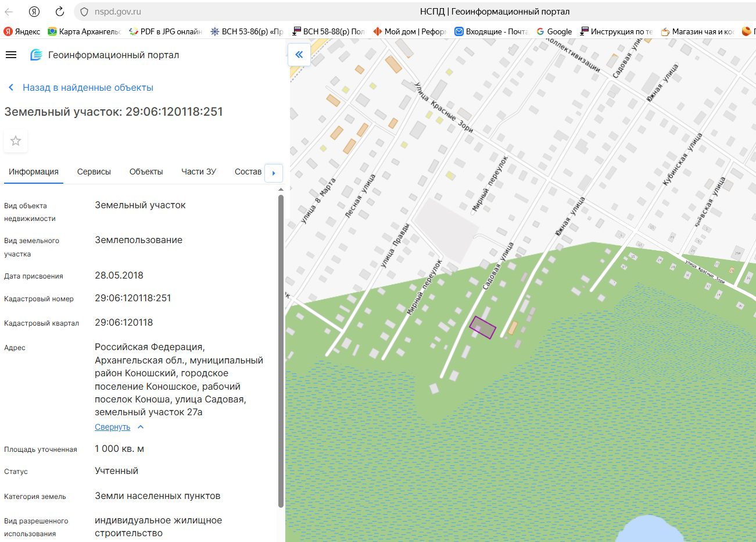Click the area value 1 000 кв. м
The width and height of the screenshot is (756, 542).
coord(119,448)
